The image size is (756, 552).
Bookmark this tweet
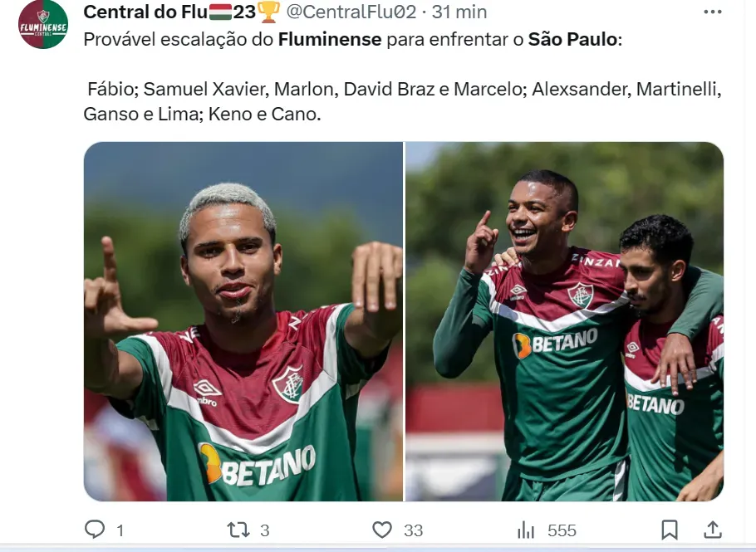pos(670,530)
